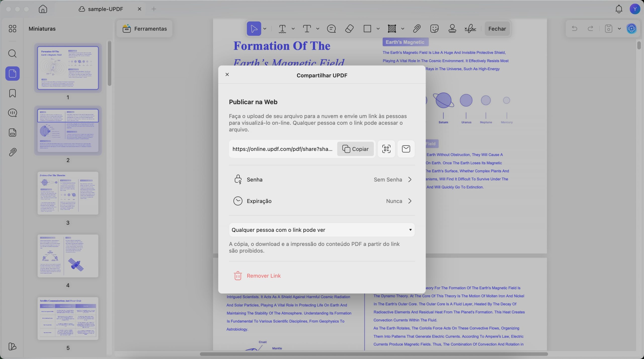Select page 1 thumbnail

(x=68, y=68)
